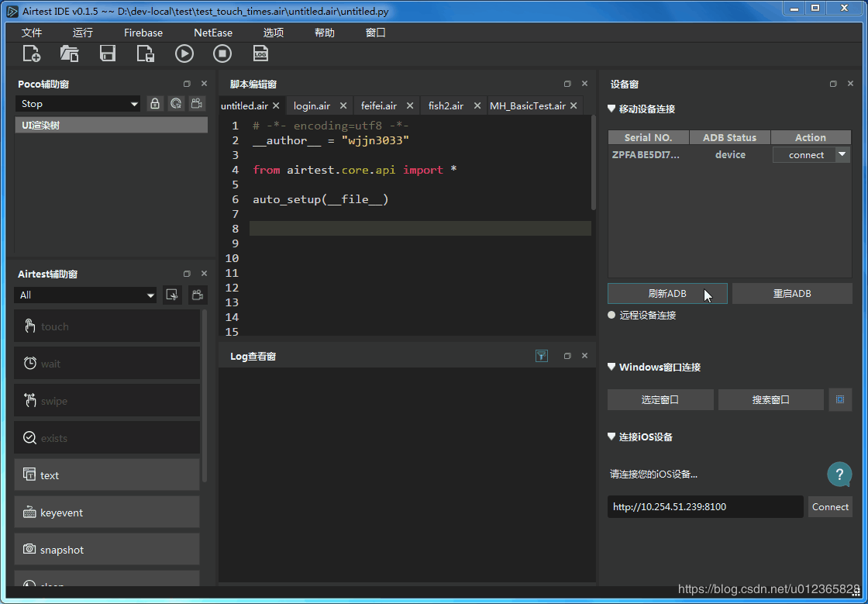Viewport: 868px width, 604px height.
Task: Click the Airtest screenshot select icon
Action: coord(173,295)
